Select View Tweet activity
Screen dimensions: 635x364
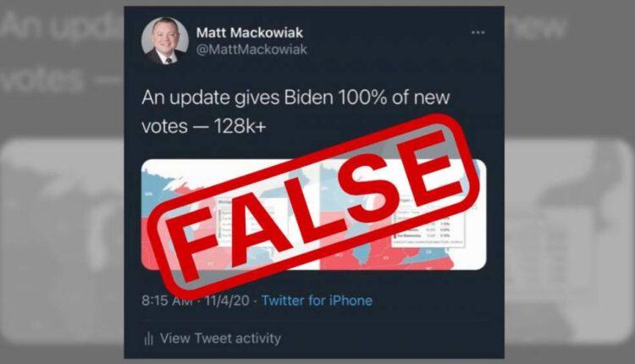(220, 338)
